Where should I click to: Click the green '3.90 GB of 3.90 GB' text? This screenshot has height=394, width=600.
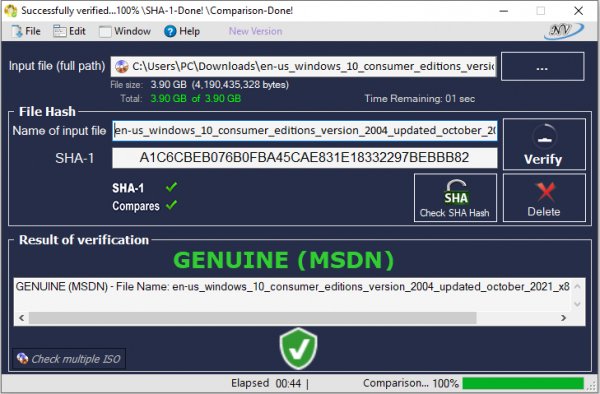pos(196,99)
